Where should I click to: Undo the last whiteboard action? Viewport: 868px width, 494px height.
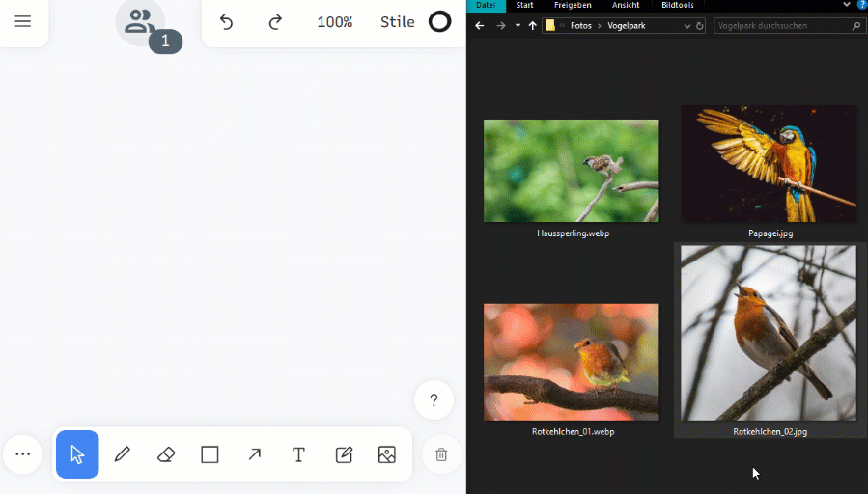click(x=226, y=22)
